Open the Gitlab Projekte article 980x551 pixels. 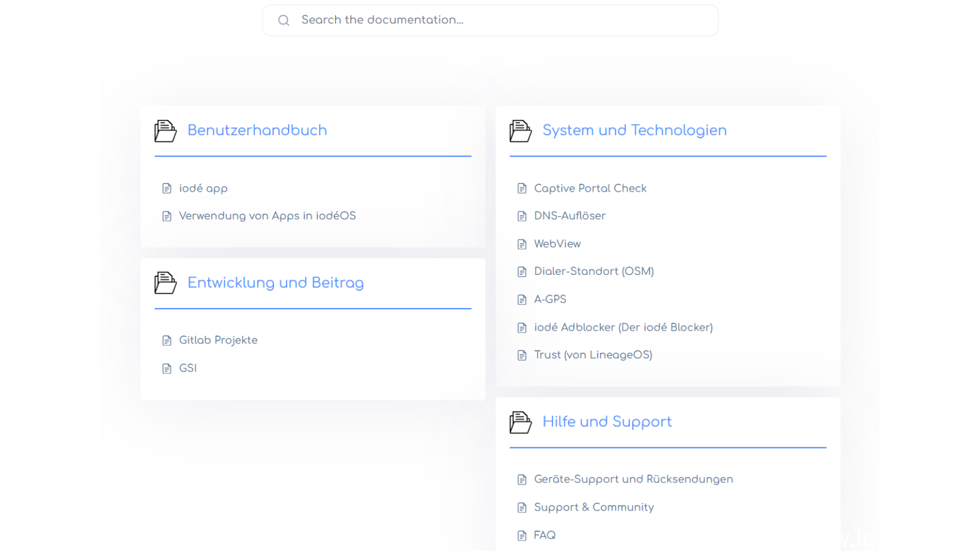coord(218,340)
